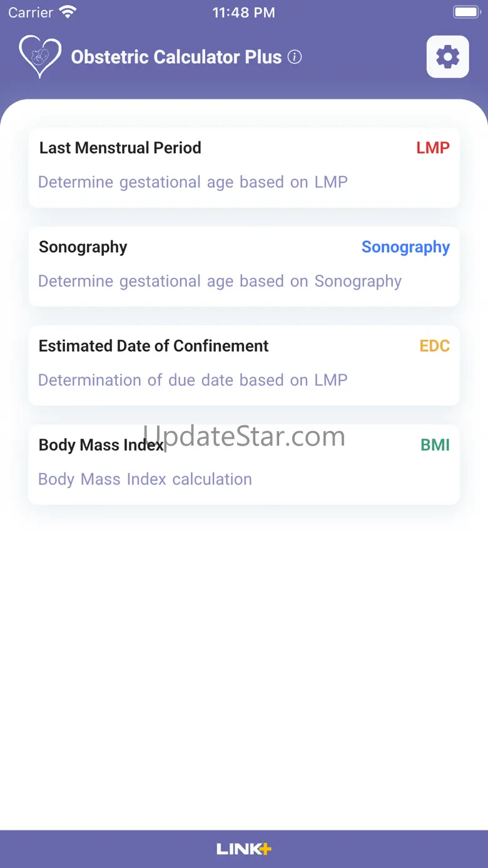The width and height of the screenshot is (488, 868).
Task: Tap the LINK+ logo in footer
Action: [x=244, y=849]
